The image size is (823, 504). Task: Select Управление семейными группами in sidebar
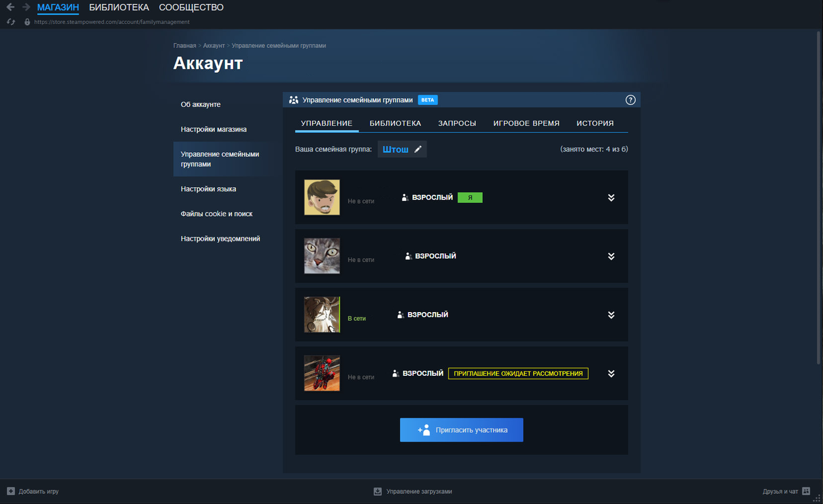(x=226, y=159)
